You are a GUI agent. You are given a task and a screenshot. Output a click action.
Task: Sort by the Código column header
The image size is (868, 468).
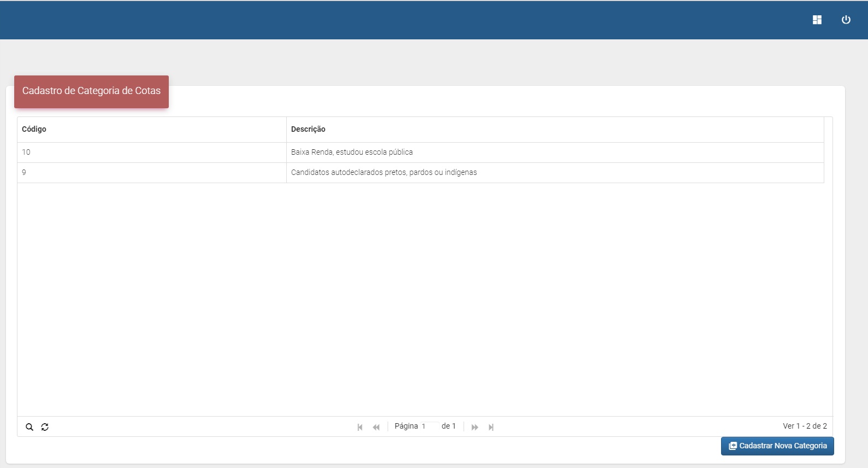pyautogui.click(x=34, y=130)
